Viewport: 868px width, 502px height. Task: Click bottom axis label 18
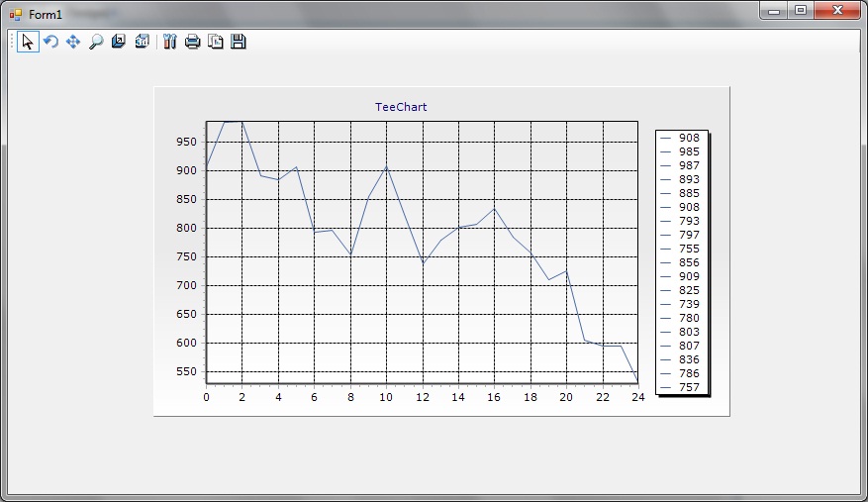(x=530, y=397)
